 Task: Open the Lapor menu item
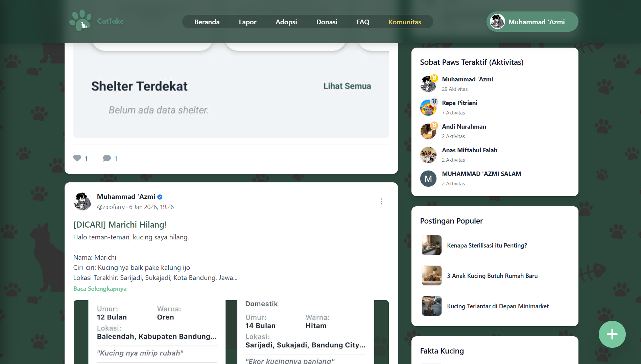[247, 22]
